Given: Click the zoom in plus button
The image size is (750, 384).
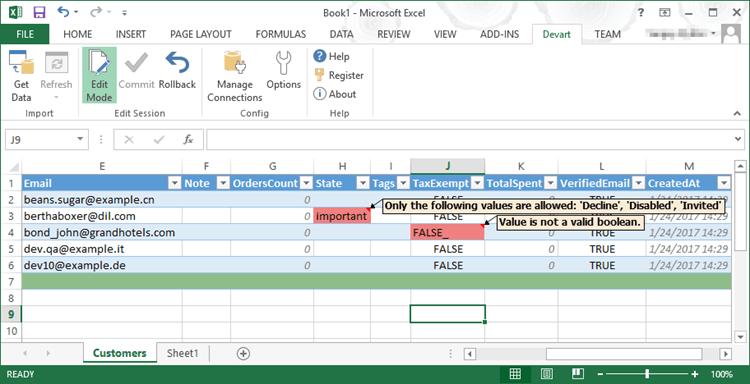Looking at the screenshot, I should (695, 374).
